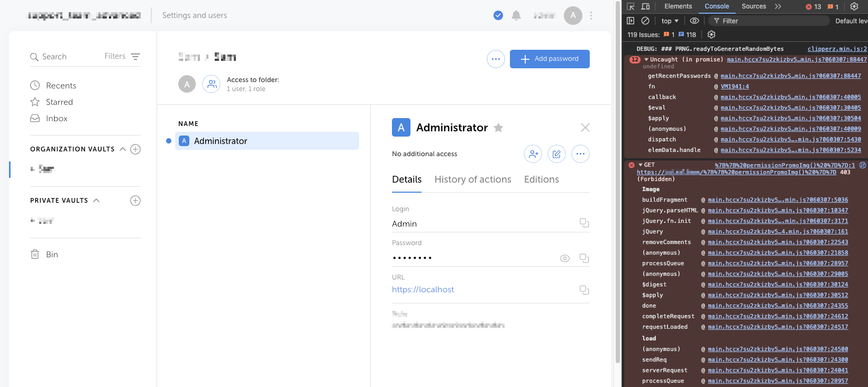Star the Administrator password entry
This screenshot has width=868, height=387.
click(x=498, y=128)
